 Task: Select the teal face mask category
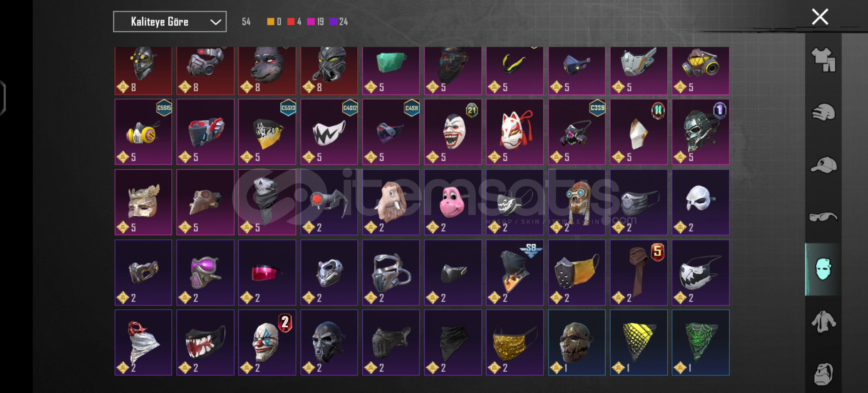click(823, 269)
